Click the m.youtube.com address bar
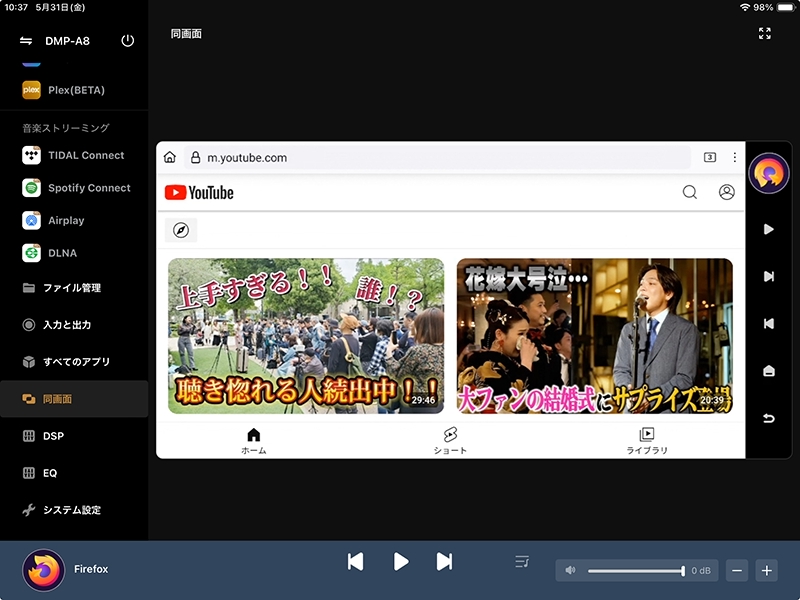 pyautogui.click(x=437, y=158)
